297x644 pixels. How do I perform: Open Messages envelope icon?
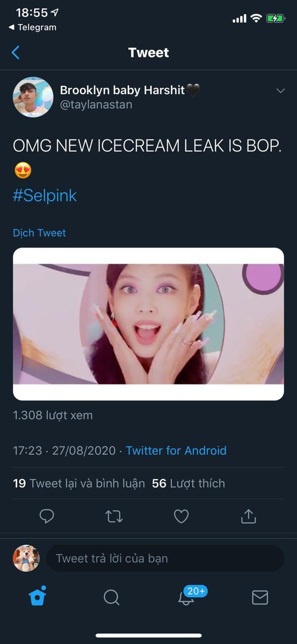point(260,598)
